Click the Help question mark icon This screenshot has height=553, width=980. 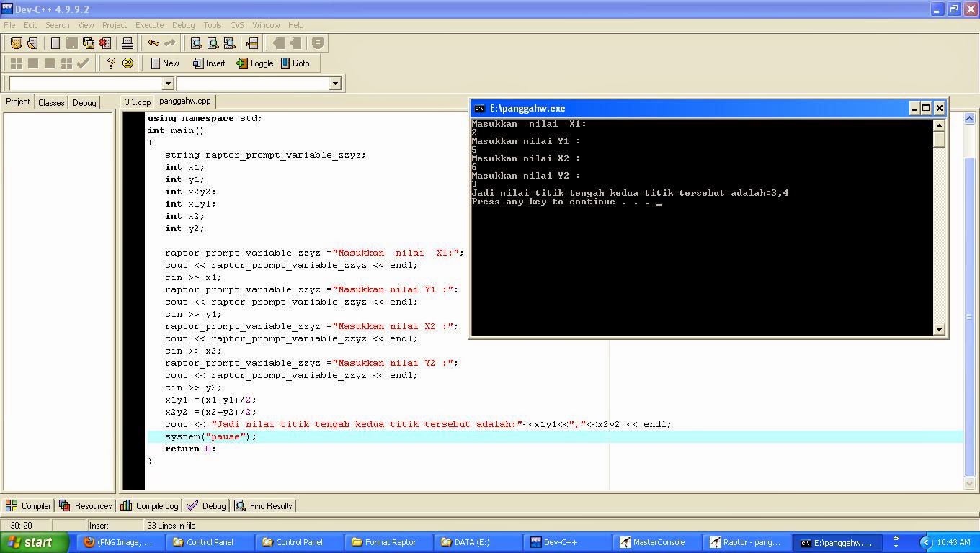110,63
